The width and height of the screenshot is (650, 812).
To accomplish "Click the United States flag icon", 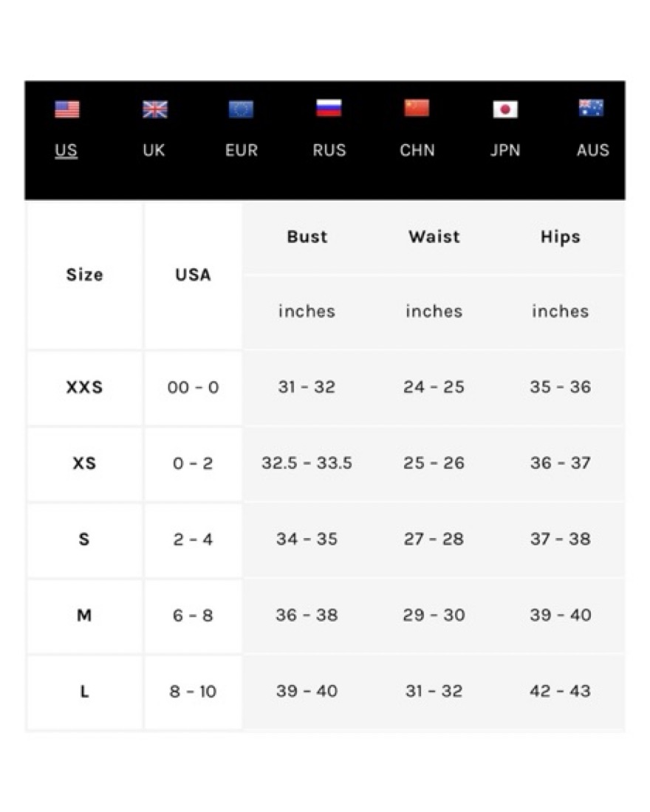I will tap(66, 110).
